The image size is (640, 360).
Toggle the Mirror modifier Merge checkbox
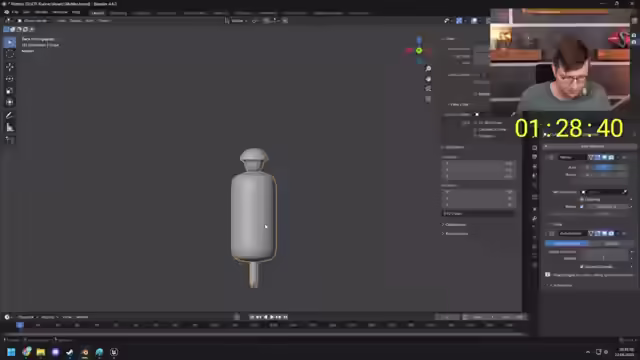pos(582,207)
